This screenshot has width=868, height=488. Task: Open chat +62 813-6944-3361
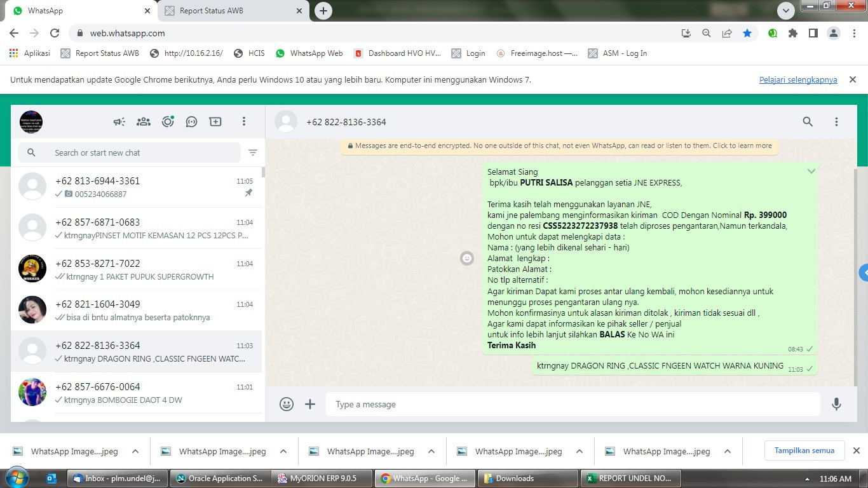point(136,187)
